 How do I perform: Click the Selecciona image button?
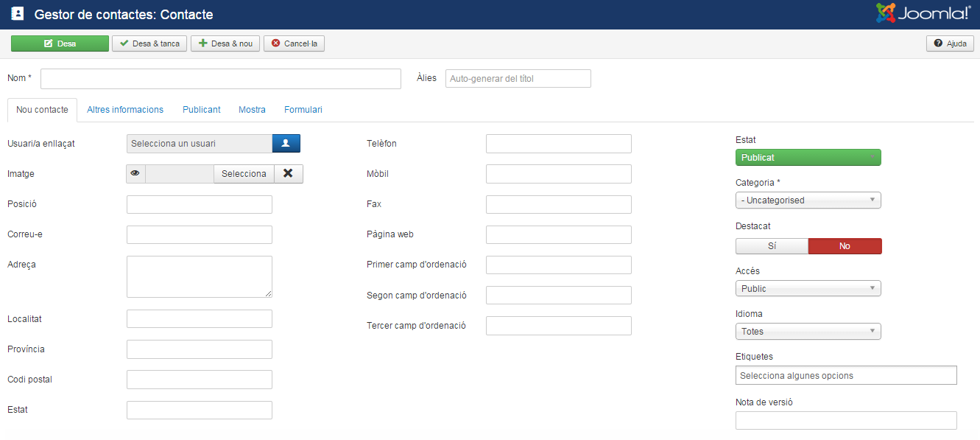(244, 174)
